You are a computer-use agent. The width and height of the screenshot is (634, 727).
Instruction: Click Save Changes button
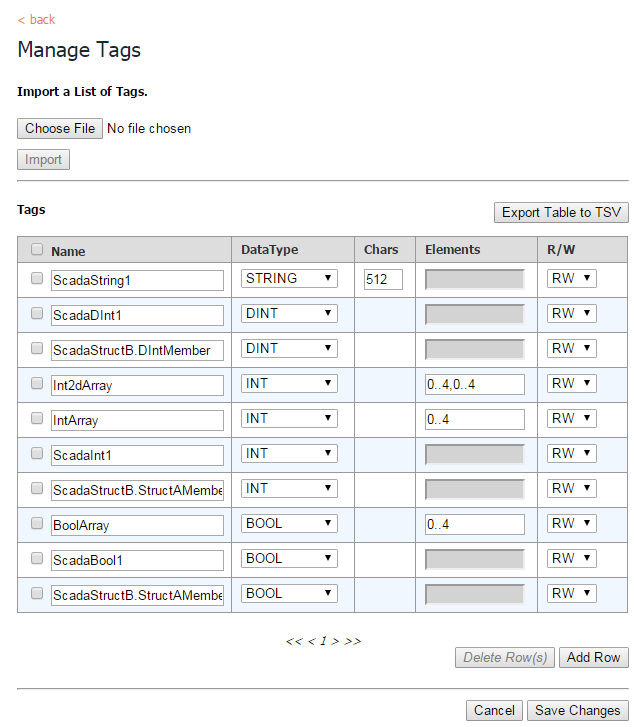pos(577,710)
